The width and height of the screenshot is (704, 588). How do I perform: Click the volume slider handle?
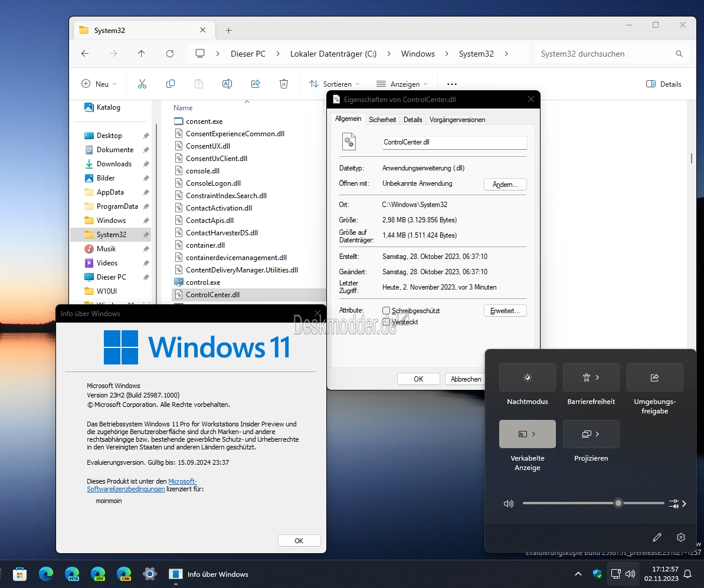(x=618, y=503)
